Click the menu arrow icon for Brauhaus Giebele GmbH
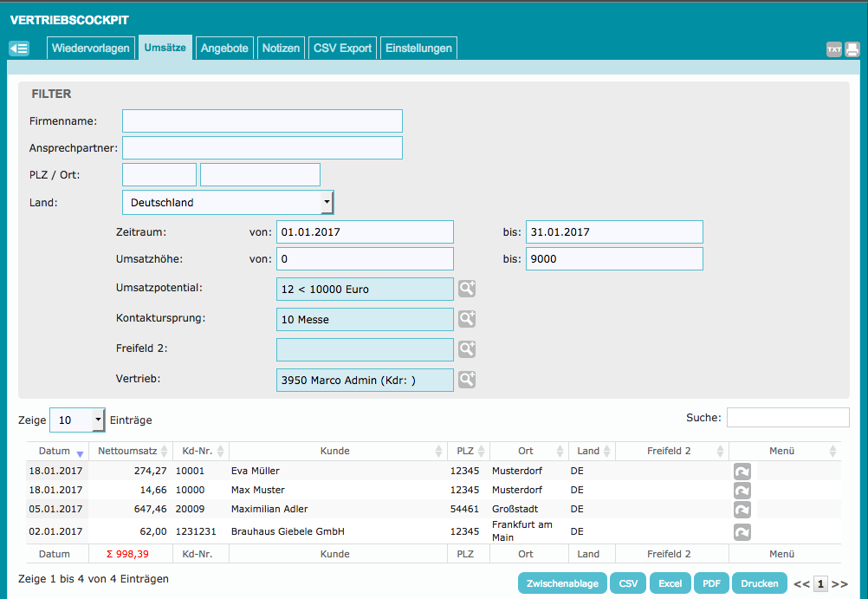The width and height of the screenshot is (868, 599). coord(742,531)
